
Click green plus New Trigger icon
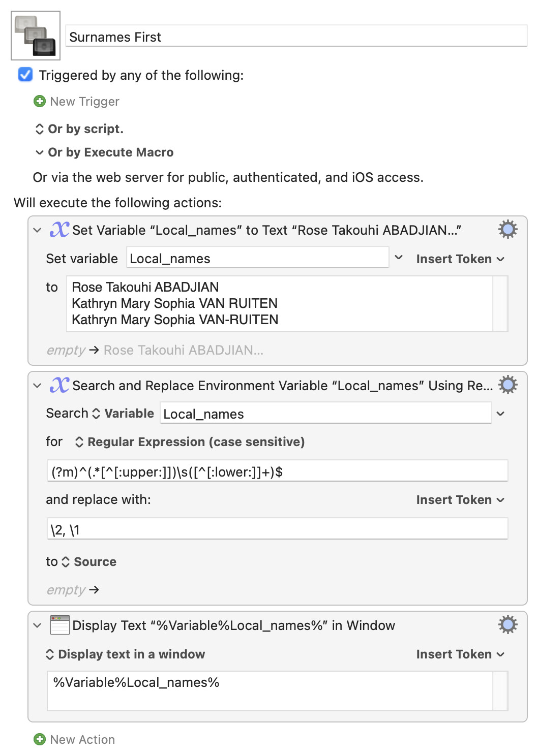(40, 102)
